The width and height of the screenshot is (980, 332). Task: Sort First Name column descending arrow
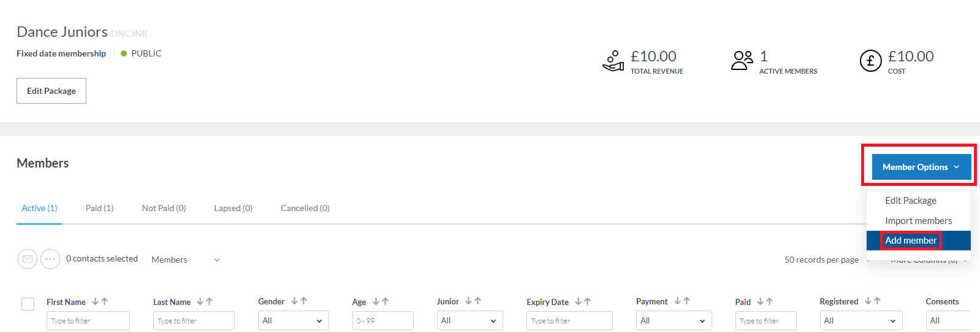(x=95, y=301)
